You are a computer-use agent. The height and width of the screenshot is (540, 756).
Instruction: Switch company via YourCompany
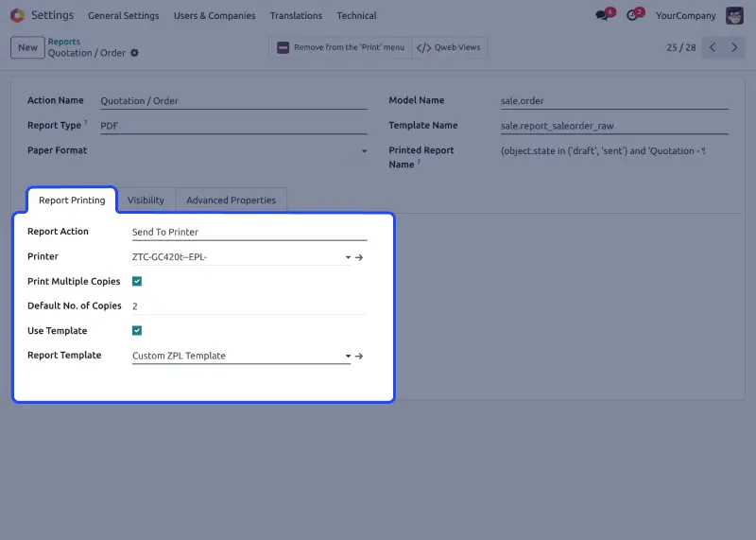click(x=685, y=15)
